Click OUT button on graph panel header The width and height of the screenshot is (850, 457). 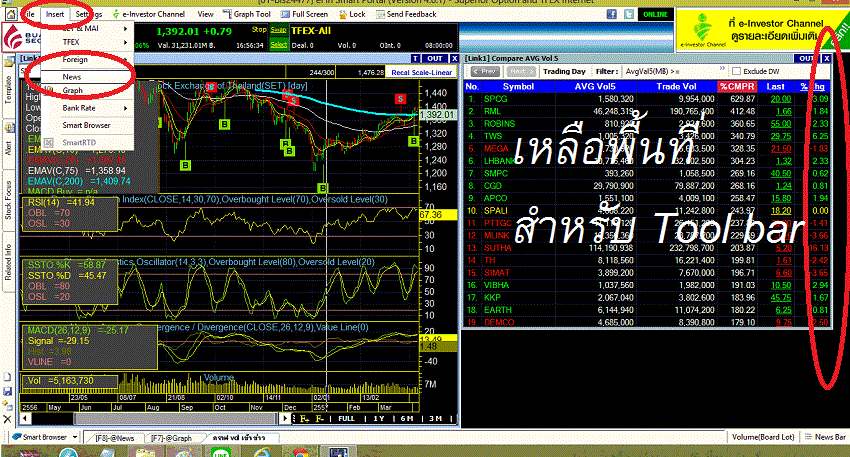click(435, 59)
